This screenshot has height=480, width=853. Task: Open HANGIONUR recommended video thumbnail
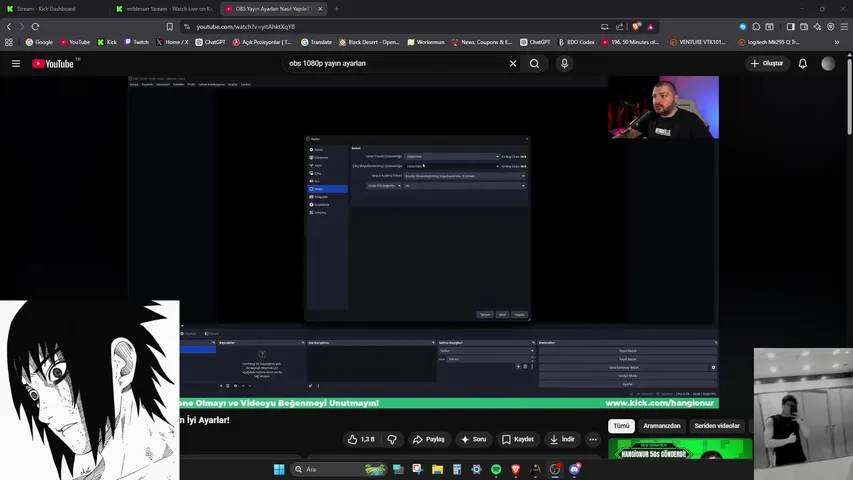click(680, 448)
